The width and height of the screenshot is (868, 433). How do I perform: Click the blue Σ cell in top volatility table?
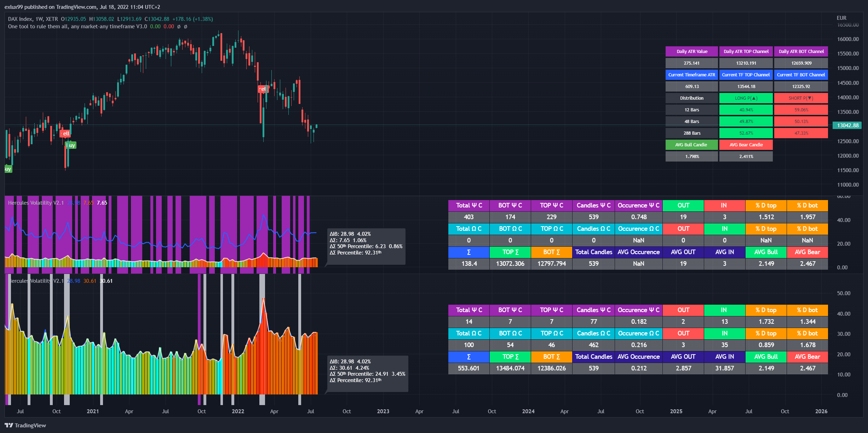[x=469, y=252]
